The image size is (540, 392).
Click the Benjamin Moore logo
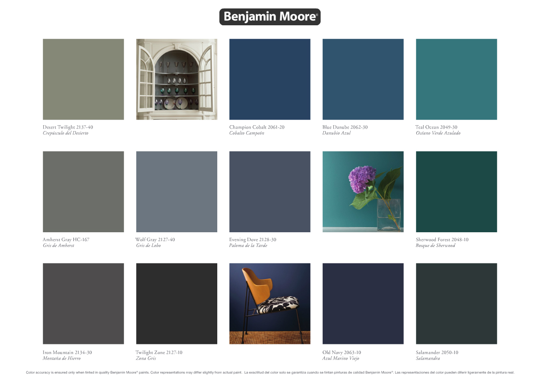click(x=270, y=17)
